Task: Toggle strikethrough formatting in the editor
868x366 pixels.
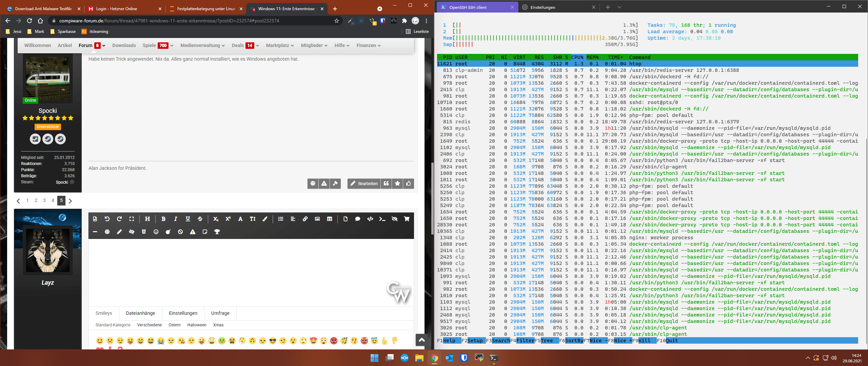Action: [200, 219]
